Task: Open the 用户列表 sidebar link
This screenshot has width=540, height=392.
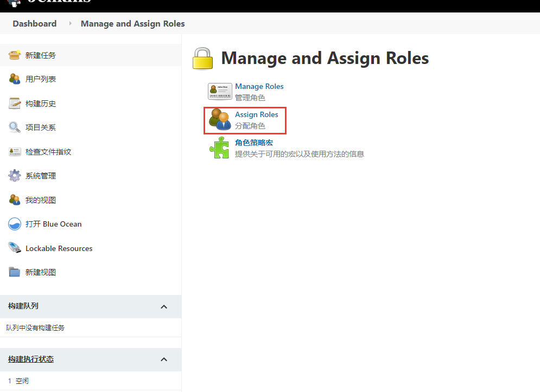Action: [x=41, y=79]
